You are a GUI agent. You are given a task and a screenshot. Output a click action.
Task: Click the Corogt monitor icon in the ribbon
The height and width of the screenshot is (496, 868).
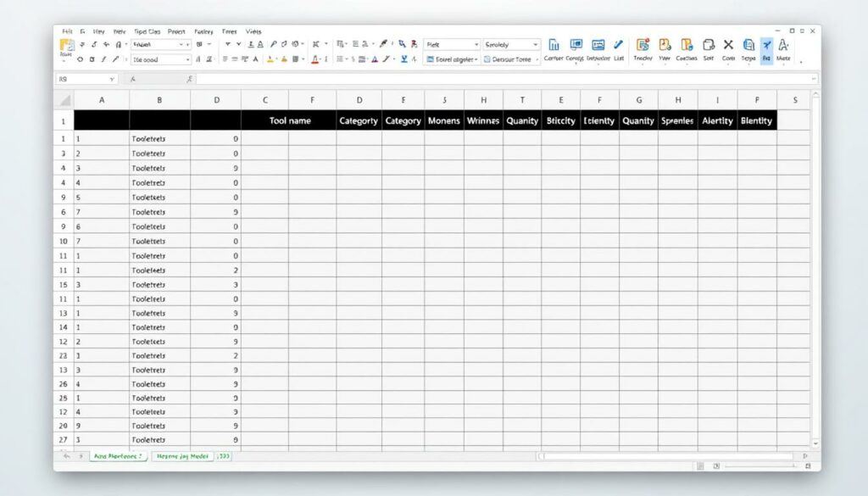click(x=576, y=46)
